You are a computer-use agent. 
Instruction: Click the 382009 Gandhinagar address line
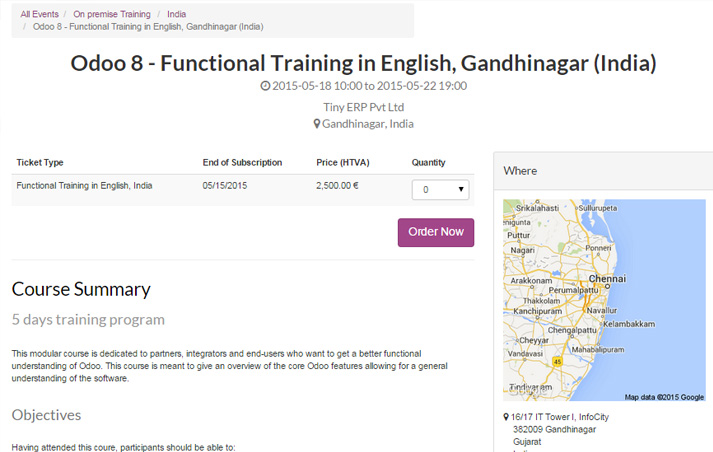pos(554,429)
